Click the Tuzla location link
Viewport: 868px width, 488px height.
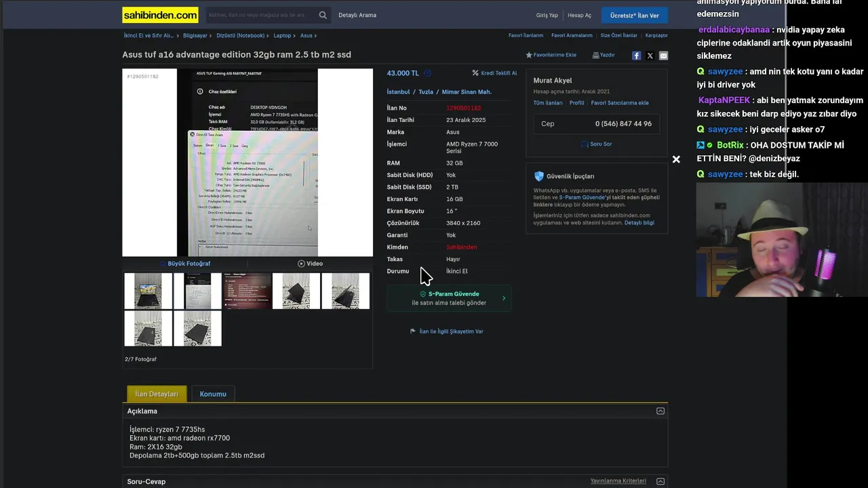click(426, 91)
